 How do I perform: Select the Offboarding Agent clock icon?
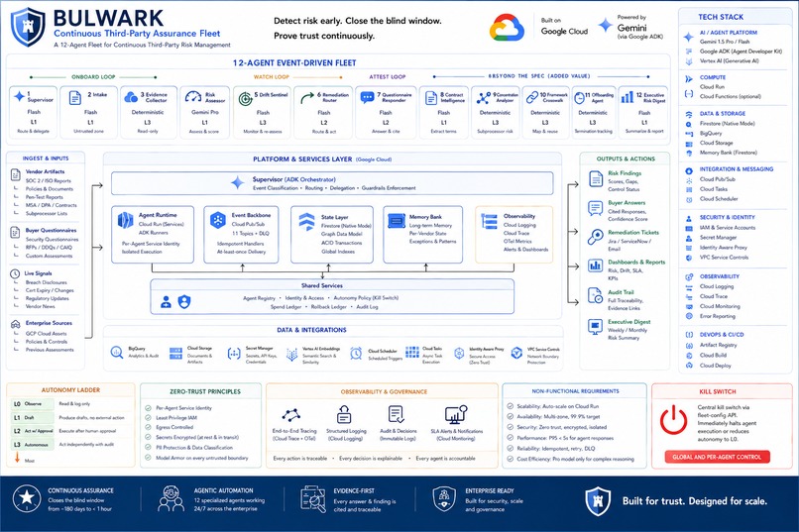click(579, 98)
